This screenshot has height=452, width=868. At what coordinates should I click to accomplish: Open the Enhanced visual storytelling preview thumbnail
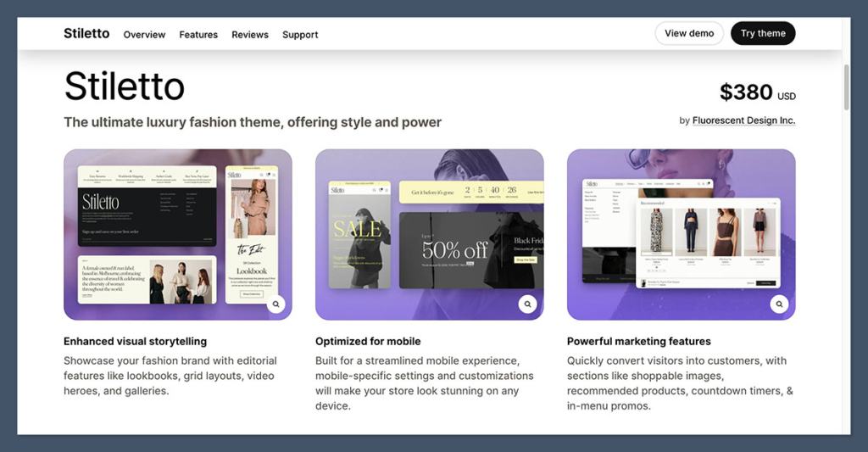click(x=178, y=234)
